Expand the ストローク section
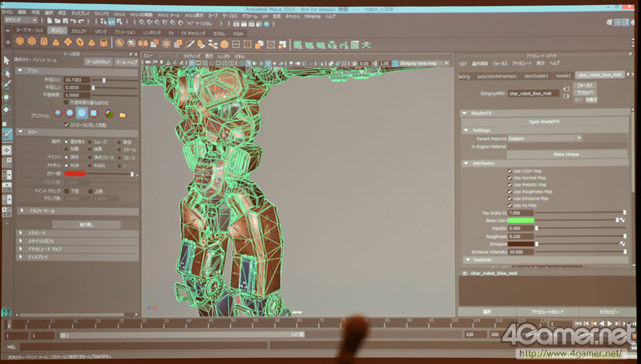Viewport: 641px width, 364px height. [x=21, y=233]
